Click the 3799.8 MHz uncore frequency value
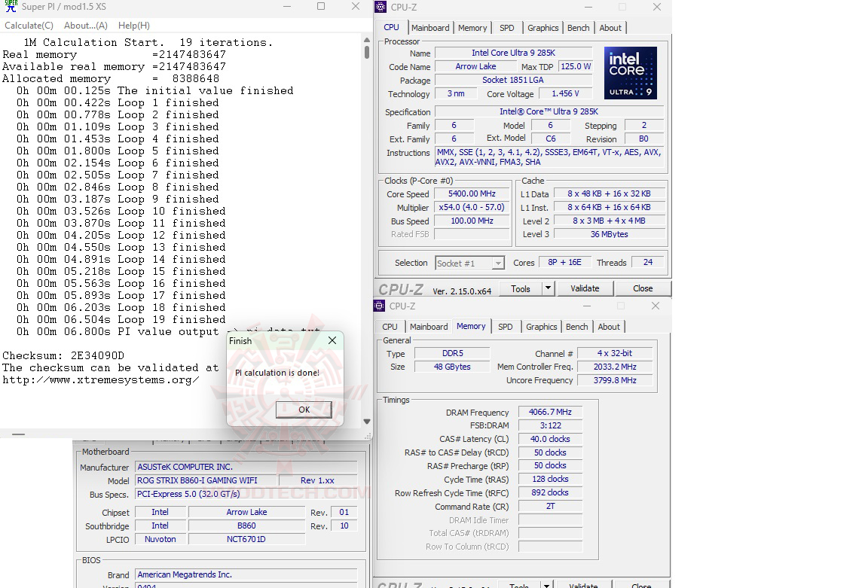The image size is (868, 588). 615,380
